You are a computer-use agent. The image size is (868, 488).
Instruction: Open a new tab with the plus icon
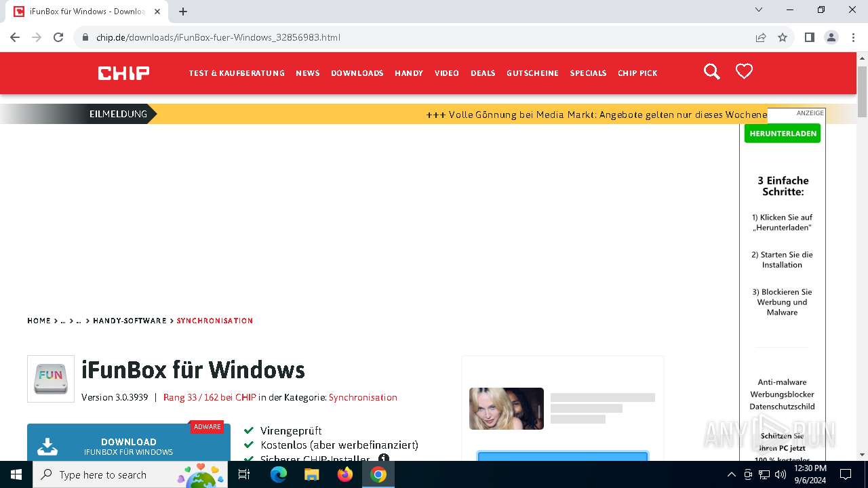(183, 12)
